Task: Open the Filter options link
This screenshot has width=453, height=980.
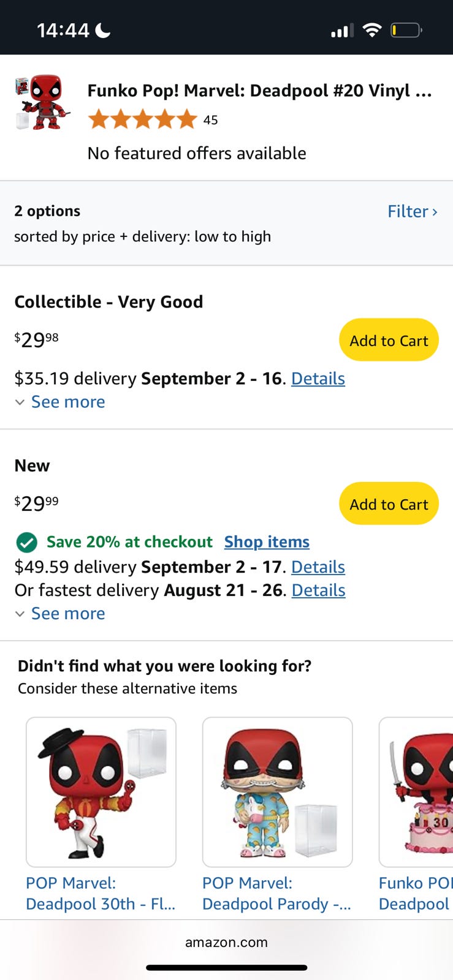Action: coord(412,211)
